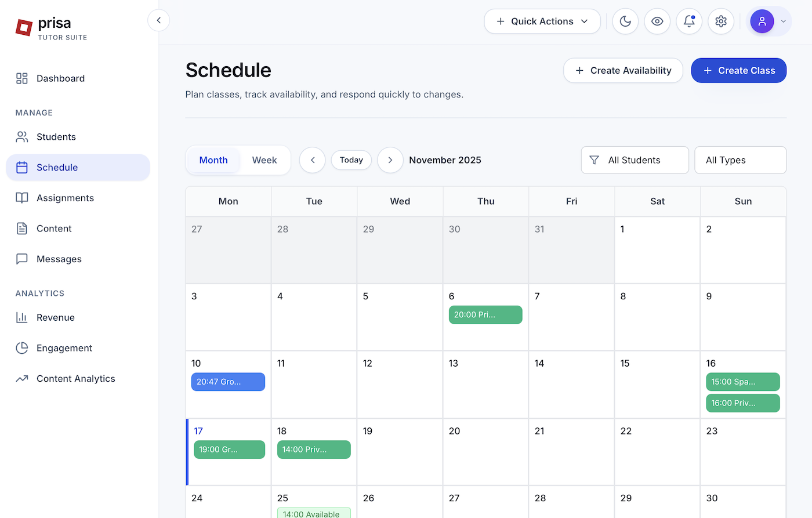Switch to the Week view tab
Screen dimensions: 812x518
264,160
